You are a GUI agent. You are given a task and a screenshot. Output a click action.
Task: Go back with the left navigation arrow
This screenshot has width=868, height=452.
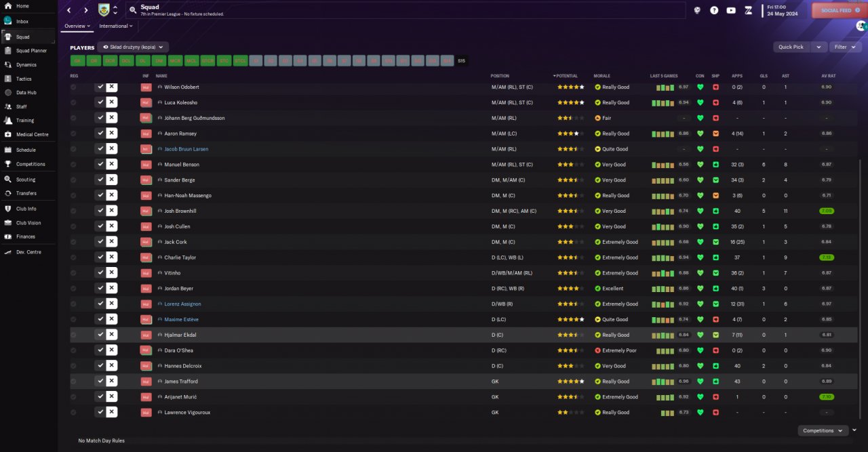[x=68, y=10]
